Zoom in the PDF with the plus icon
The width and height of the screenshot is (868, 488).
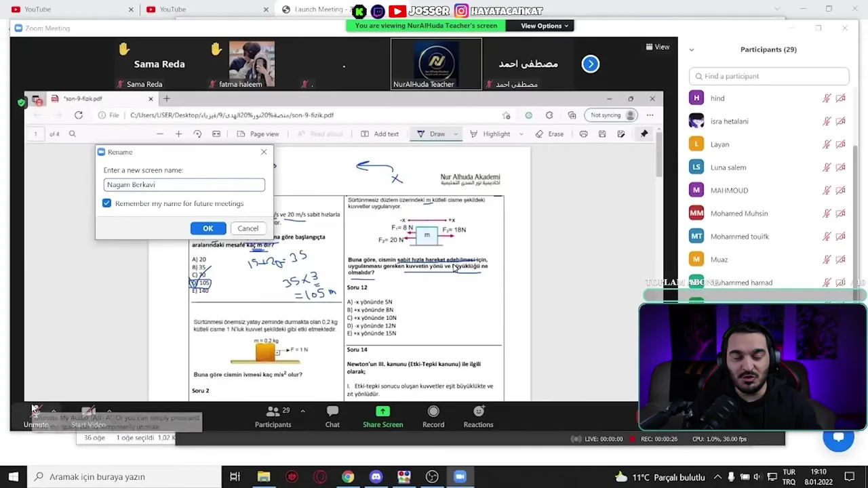click(178, 134)
